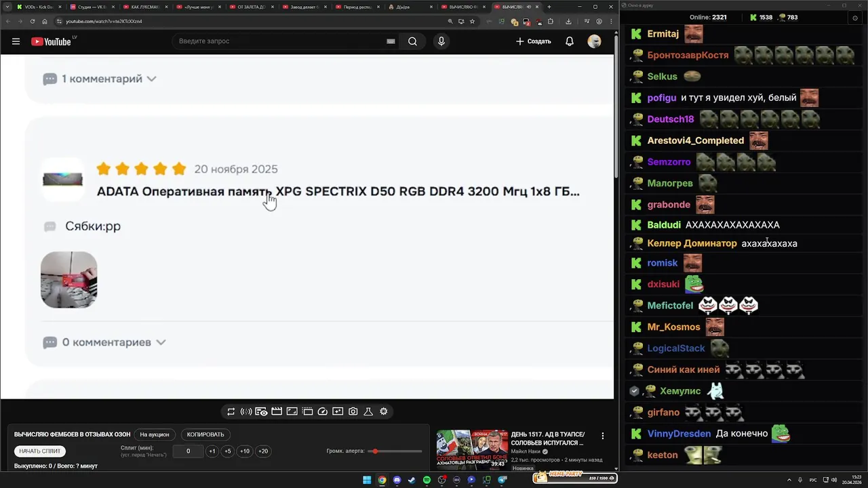Image resolution: width=868 pixels, height=488 pixels.
Task: Click the MEME PARTY widget on taskbar
Action: (576, 477)
